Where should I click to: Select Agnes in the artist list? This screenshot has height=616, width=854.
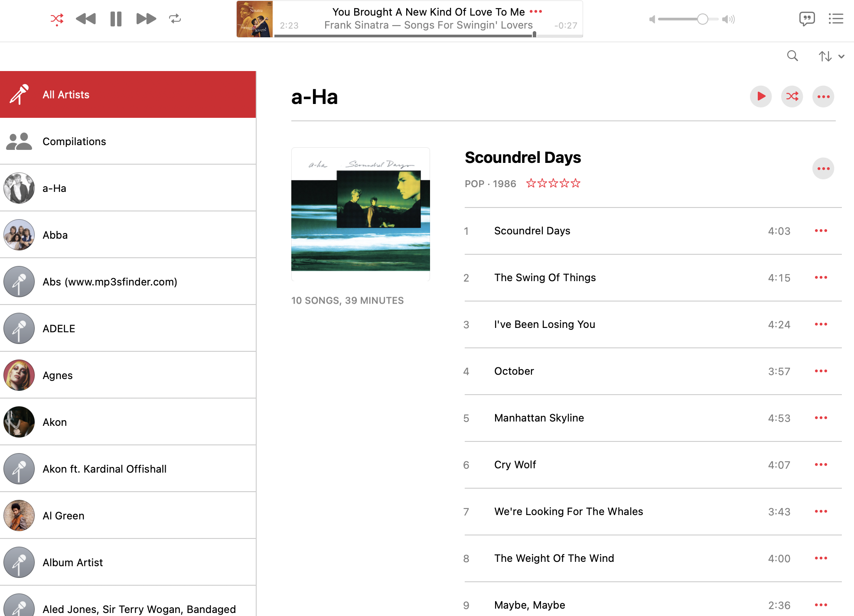point(128,375)
